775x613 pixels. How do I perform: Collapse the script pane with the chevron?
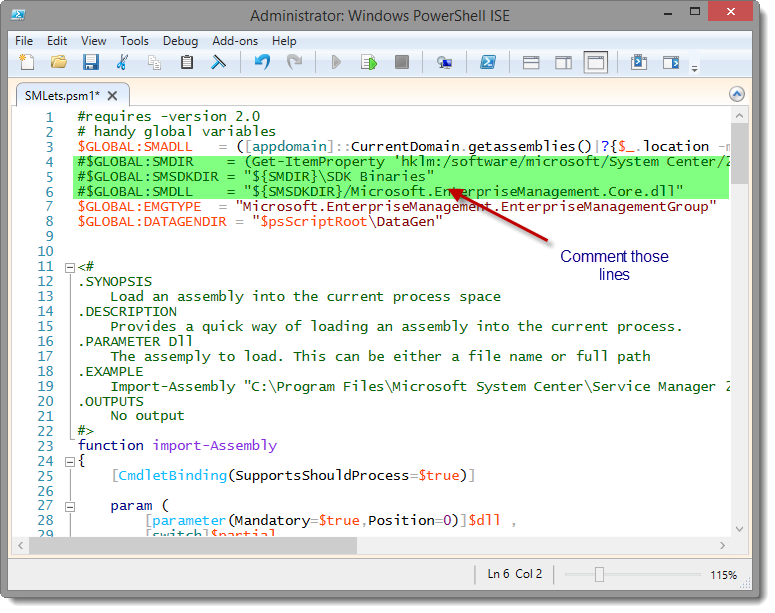(x=736, y=94)
